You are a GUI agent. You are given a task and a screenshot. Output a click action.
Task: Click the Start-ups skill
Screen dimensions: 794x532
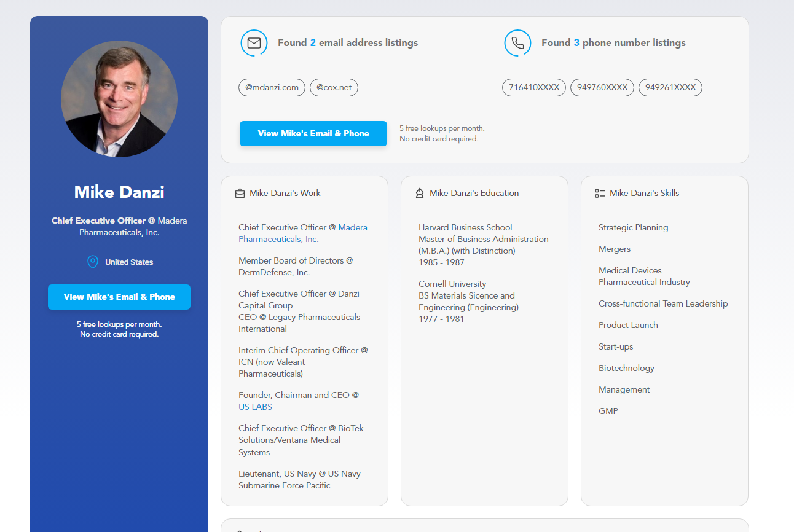click(x=616, y=346)
